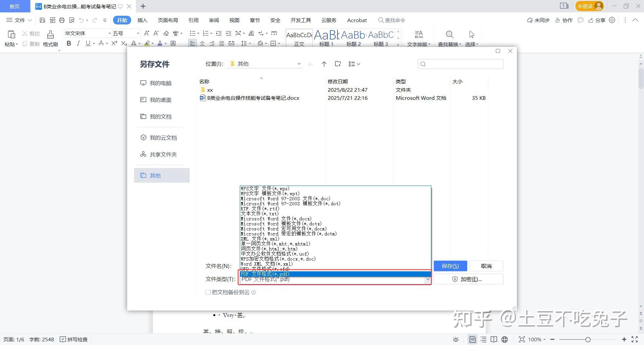Click the text highlight color icon

click(147, 43)
